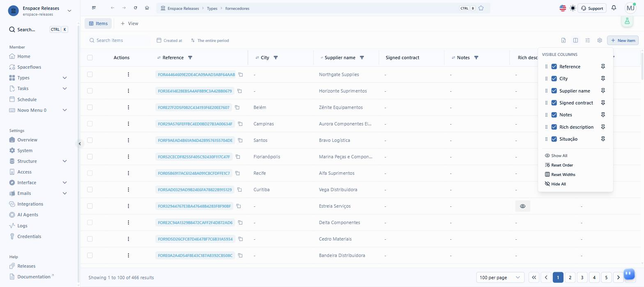Change language via the US flag icon
This screenshot has height=287, width=644.
pyautogui.click(x=563, y=8)
